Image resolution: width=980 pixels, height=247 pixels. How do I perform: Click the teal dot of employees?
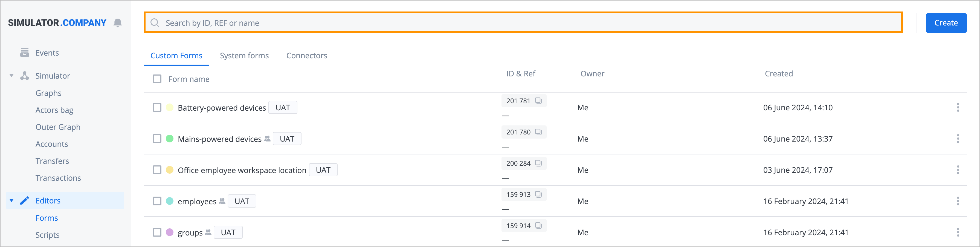click(170, 201)
